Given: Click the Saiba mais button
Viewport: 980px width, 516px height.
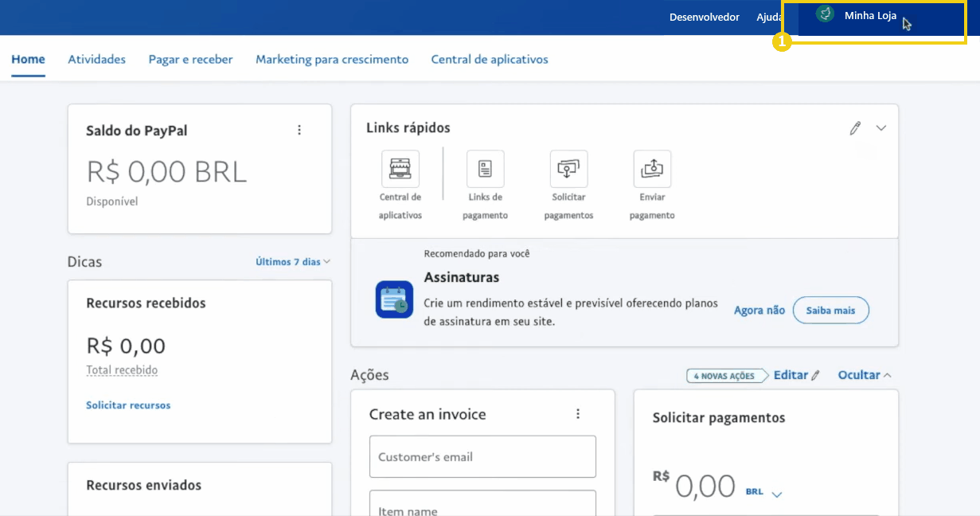Looking at the screenshot, I should coord(831,311).
